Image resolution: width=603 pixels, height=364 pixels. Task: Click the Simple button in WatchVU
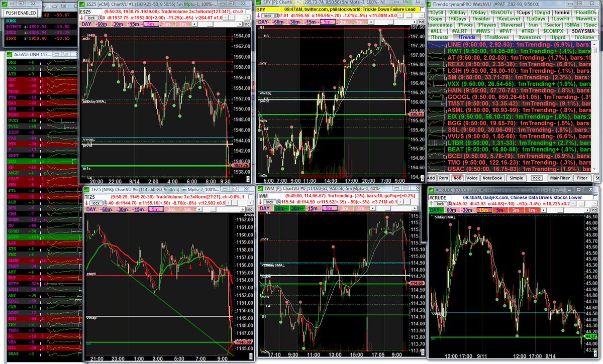point(516,178)
